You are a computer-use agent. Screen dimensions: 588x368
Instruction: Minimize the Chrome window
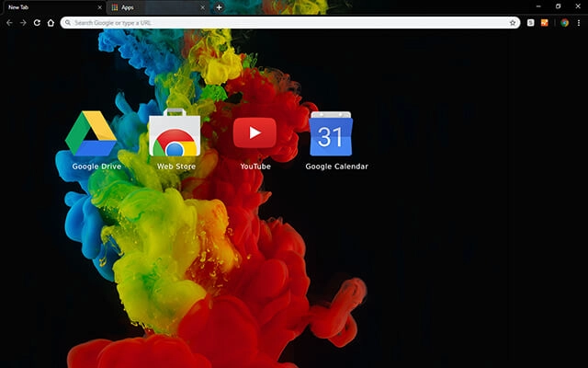pos(538,6)
